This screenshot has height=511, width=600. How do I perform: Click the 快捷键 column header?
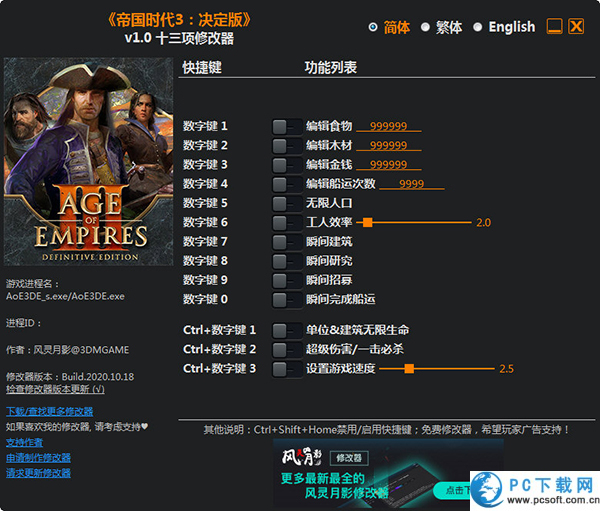click(x=202, y=68)
